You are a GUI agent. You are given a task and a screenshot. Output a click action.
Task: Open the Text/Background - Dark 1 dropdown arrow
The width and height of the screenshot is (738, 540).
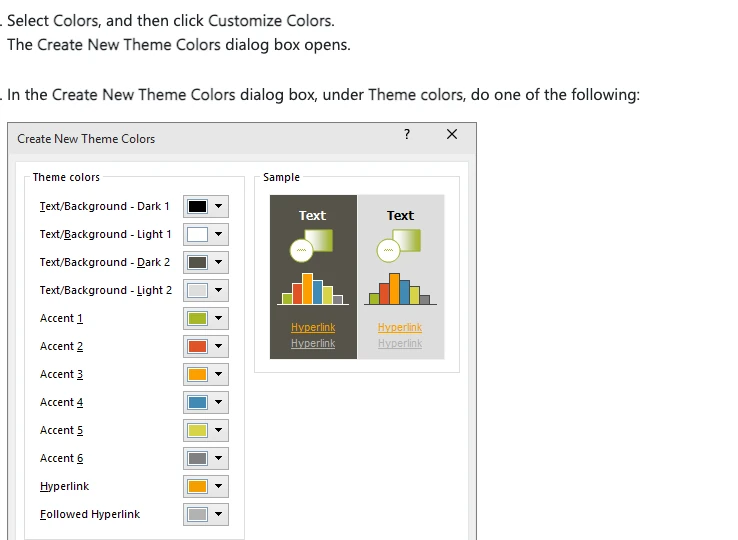point(218,206)
